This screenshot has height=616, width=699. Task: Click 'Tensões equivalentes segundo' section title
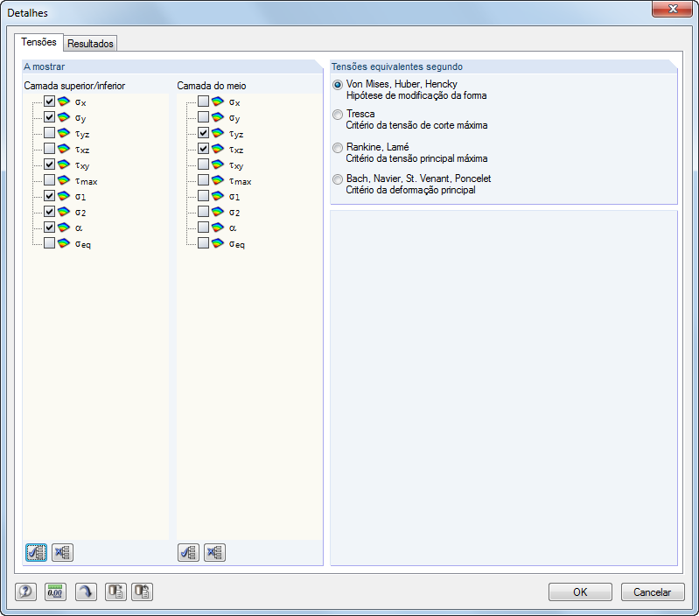click(397, 66)
